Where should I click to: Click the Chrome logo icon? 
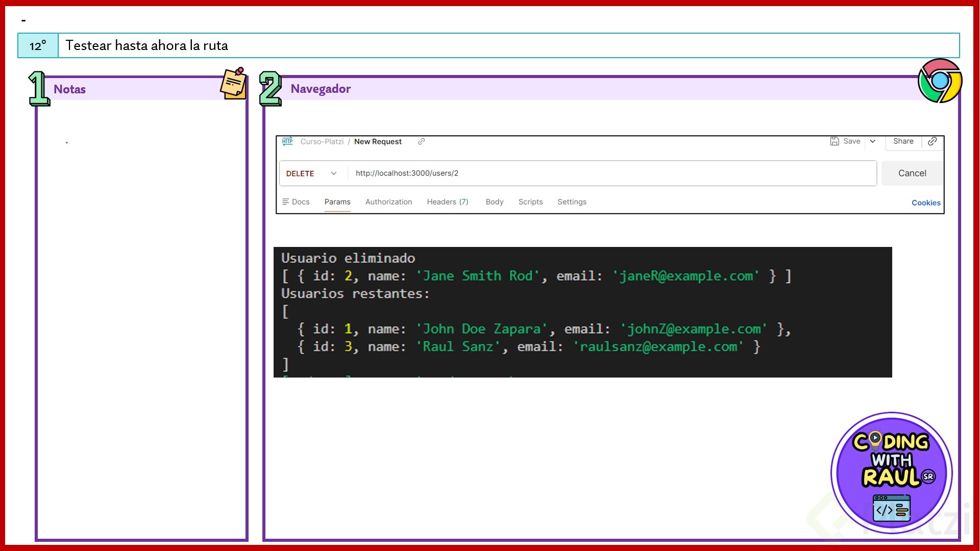click(940, 81)
